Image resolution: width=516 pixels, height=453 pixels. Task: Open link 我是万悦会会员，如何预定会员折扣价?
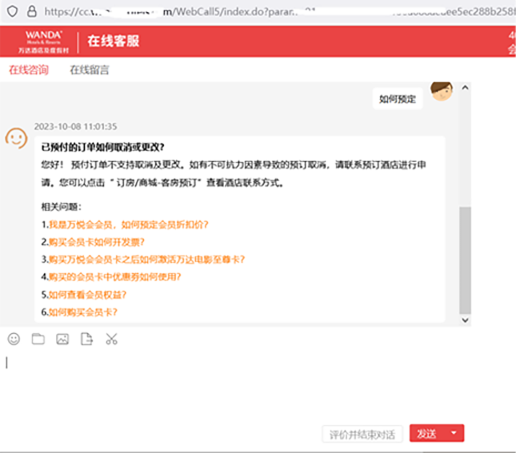[x=128, y=225]
